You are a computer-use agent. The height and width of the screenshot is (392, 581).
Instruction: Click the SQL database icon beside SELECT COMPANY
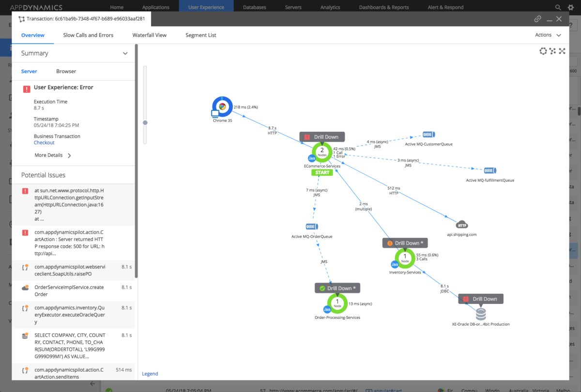coord(25,336)
